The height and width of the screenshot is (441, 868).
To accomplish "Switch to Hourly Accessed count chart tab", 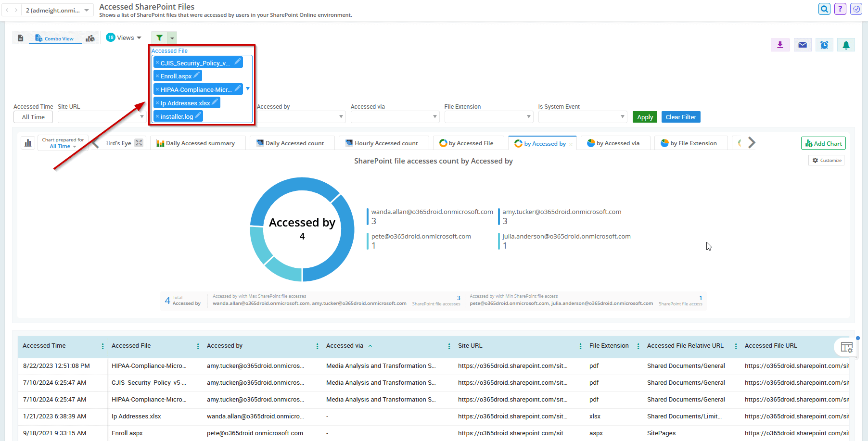I will pyautogui.click(x=383, y=143).
